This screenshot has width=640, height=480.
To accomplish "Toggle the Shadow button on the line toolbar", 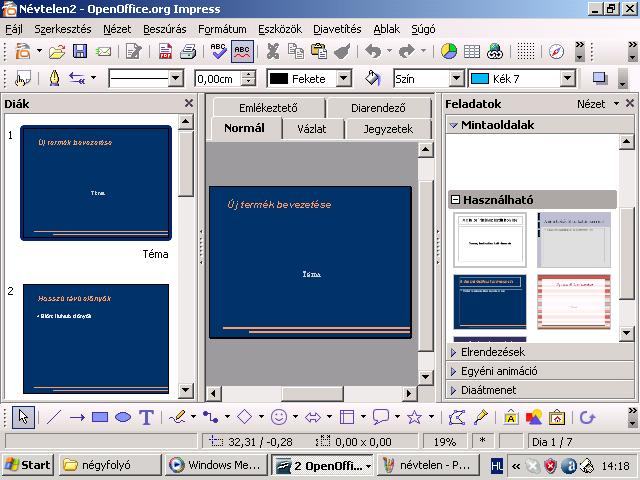I will pos(599,78).
